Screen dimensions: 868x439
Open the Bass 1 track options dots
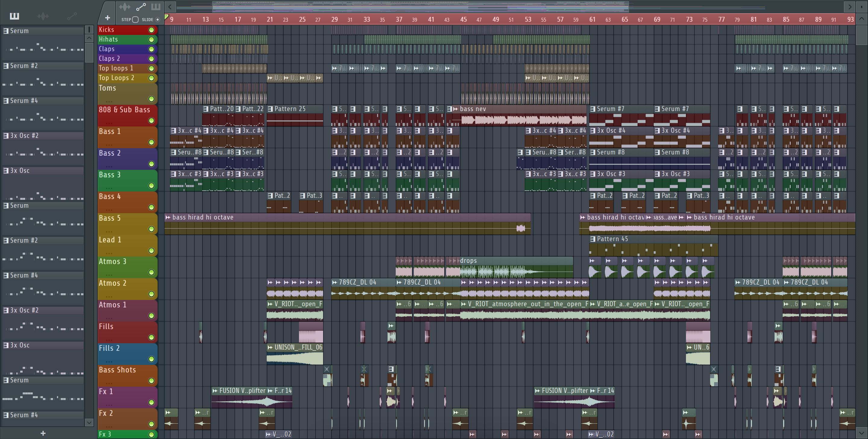tap(108, 145)
